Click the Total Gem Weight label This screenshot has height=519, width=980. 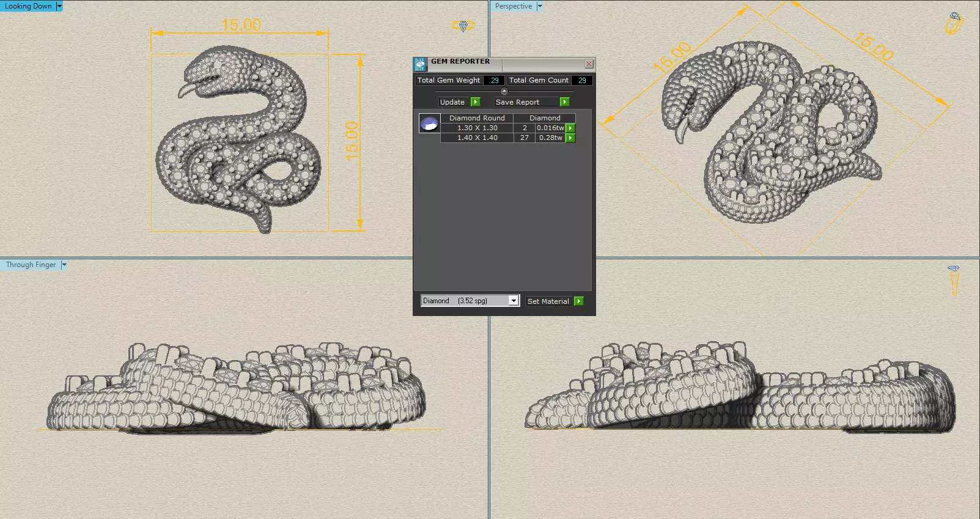click(449, 80)
